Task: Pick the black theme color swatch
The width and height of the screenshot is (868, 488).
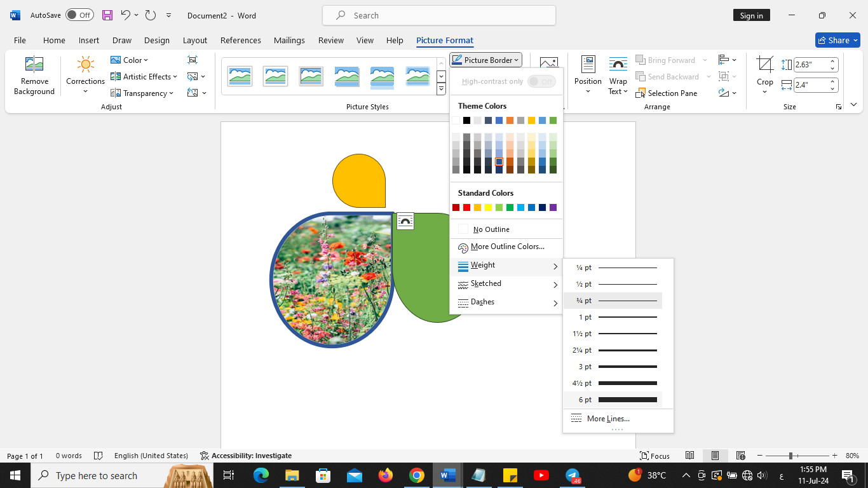Action: 466,121
